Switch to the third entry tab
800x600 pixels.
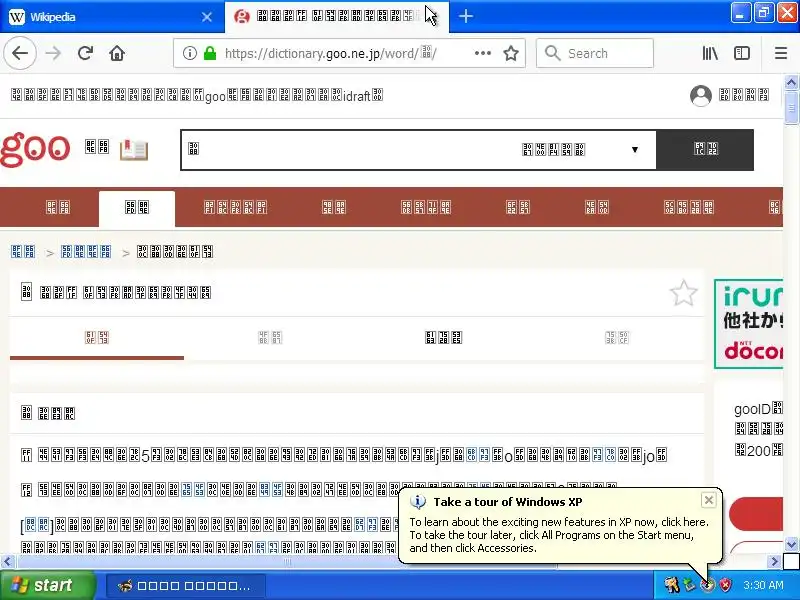tap(443, 338)
